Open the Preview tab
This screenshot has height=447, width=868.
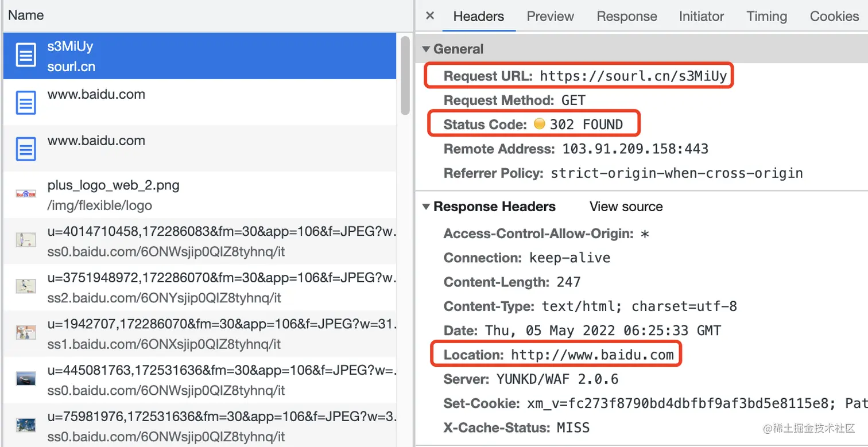coord(551,17)
